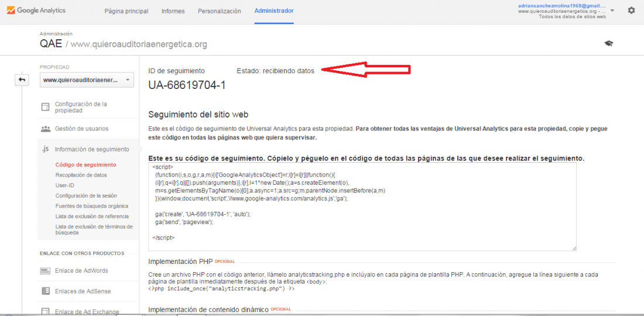
Task: Click www.quieroauditoriaenergetica.org in breadcrumb
Action: (x=139, y=44)
